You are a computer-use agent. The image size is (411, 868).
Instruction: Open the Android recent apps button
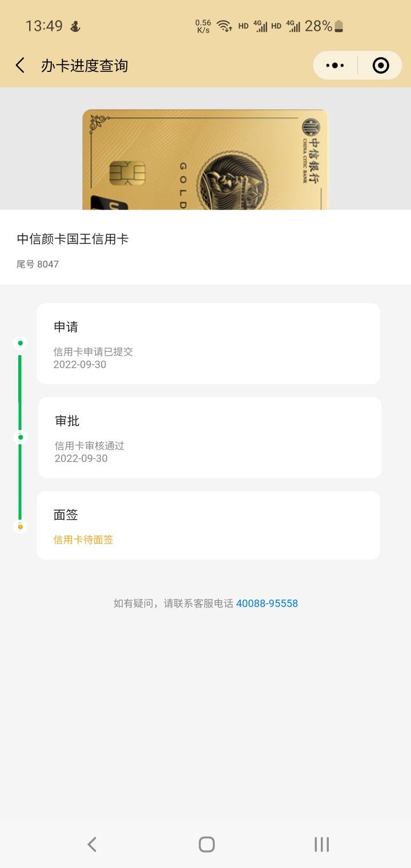click(322, 844)
